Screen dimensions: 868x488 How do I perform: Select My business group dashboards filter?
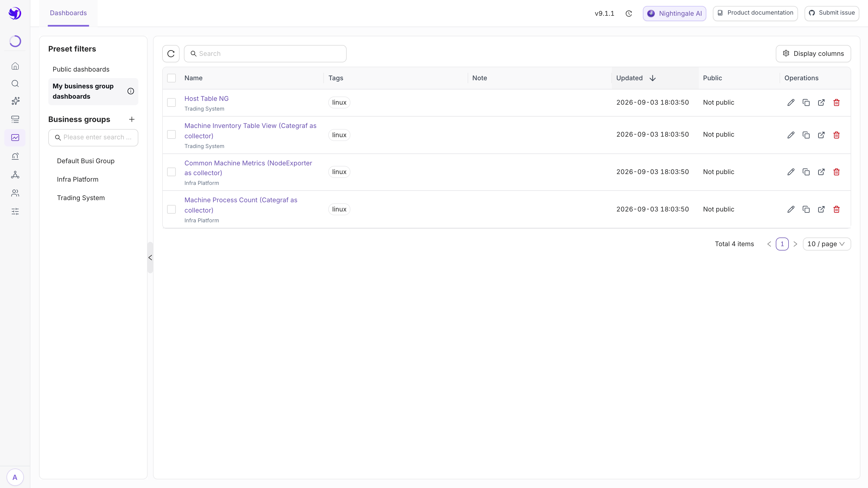[x=93, y=91]
